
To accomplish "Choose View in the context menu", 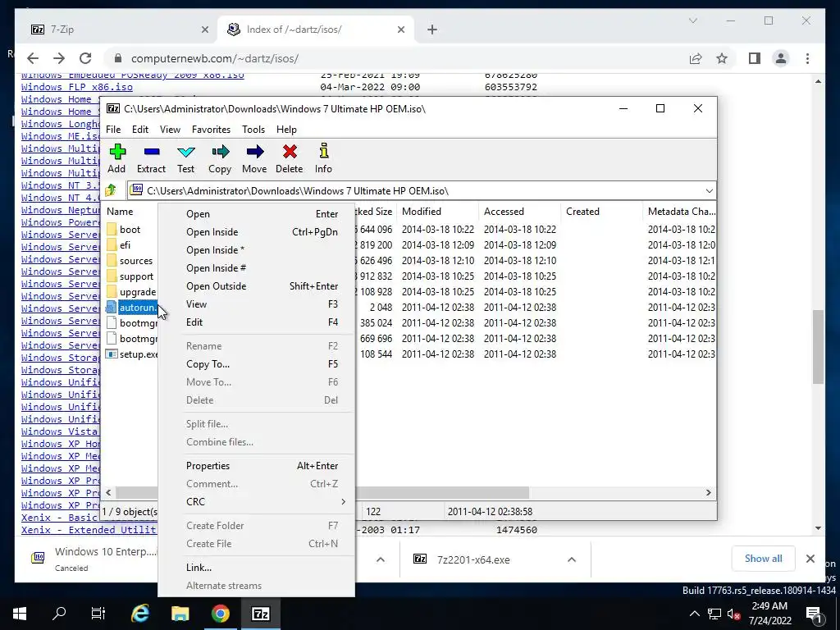I will pyautogui.click(x=257, y=304).
